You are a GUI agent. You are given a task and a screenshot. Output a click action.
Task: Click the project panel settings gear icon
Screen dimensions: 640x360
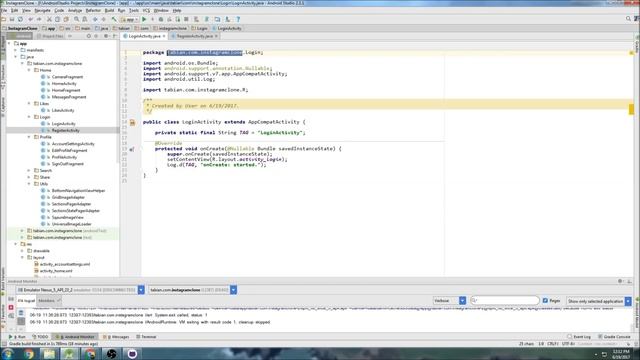pos(106,36)
